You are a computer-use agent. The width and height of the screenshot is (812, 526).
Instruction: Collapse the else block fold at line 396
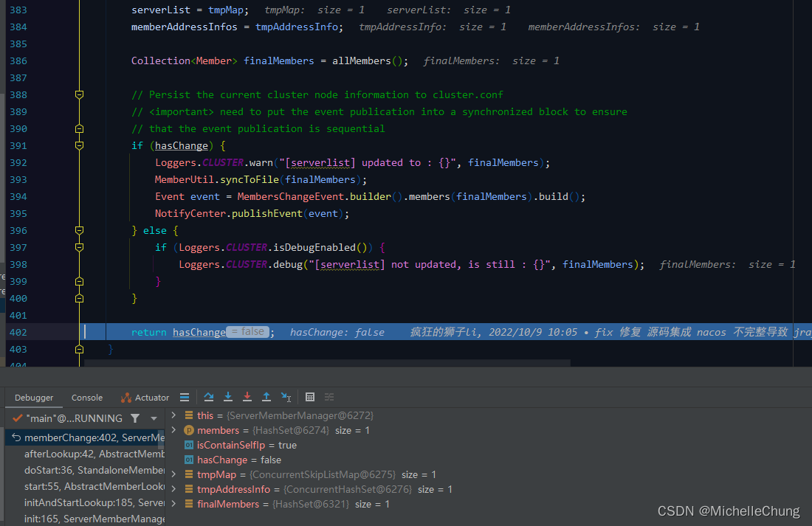click(x=79, y=230)
